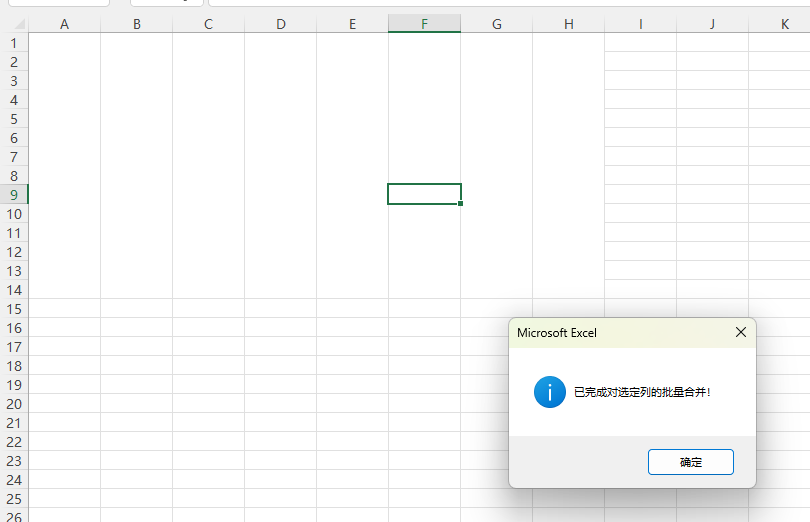Select column F header
The height and width of the screenshot is (522, 810).
pos(424,24)
